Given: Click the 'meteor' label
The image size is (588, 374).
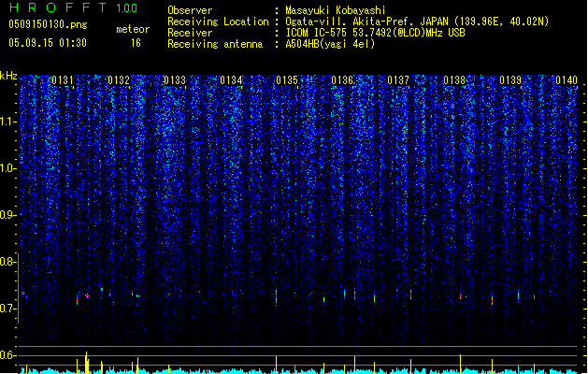Looking at the screenshot, I should click(x=133, y=29).
